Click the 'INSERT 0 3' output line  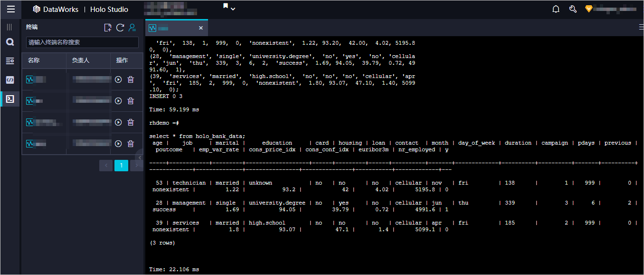[x=166, y=96]
